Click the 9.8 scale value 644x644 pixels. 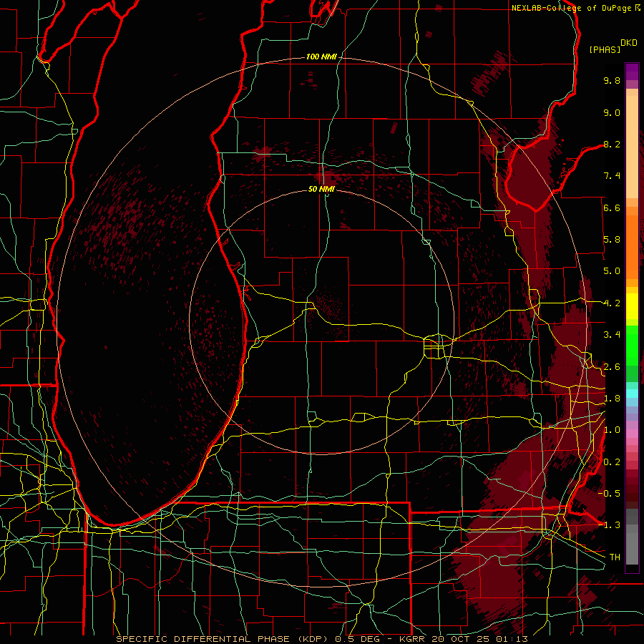612,80
